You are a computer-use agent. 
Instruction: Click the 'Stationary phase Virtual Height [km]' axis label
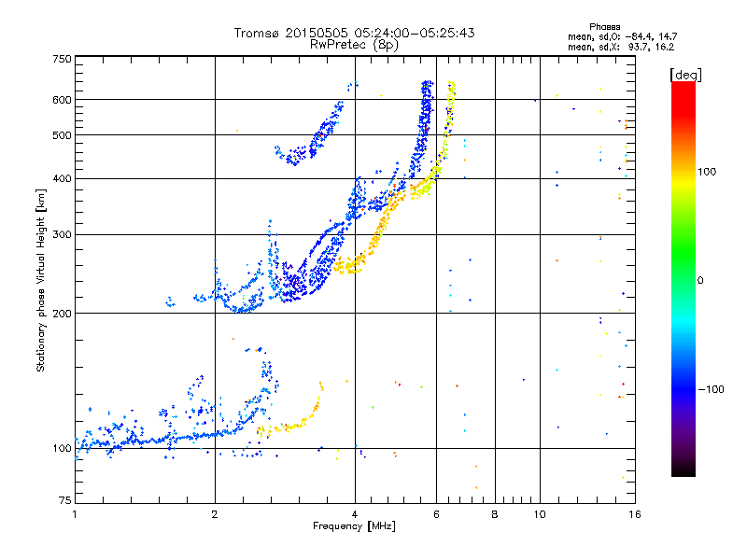click(41, 280)
